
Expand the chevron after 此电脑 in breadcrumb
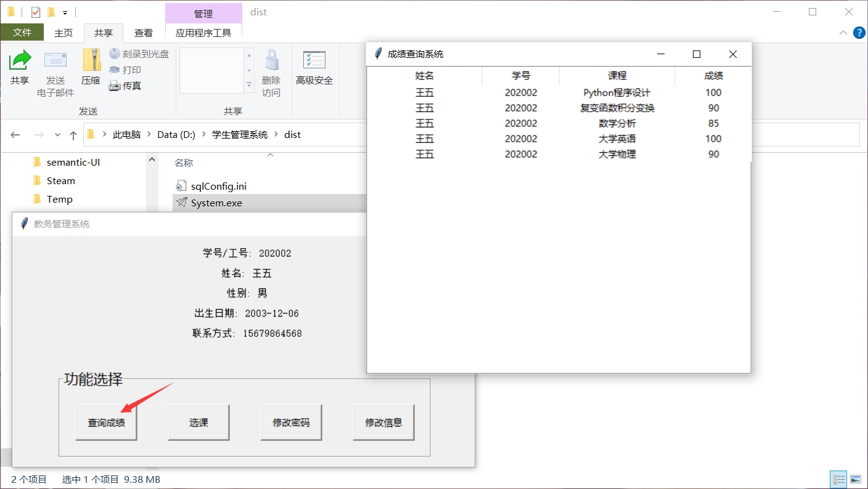[149, 134]
